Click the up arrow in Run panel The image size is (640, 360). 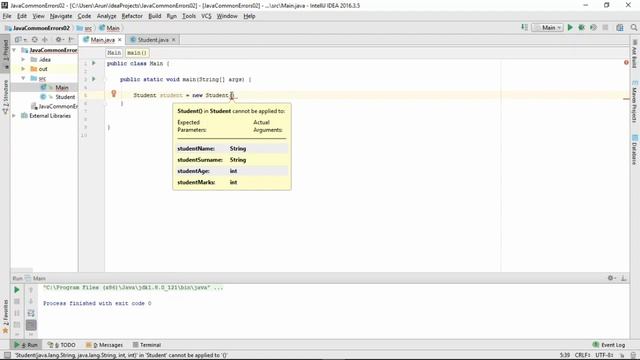coord(31,290)
